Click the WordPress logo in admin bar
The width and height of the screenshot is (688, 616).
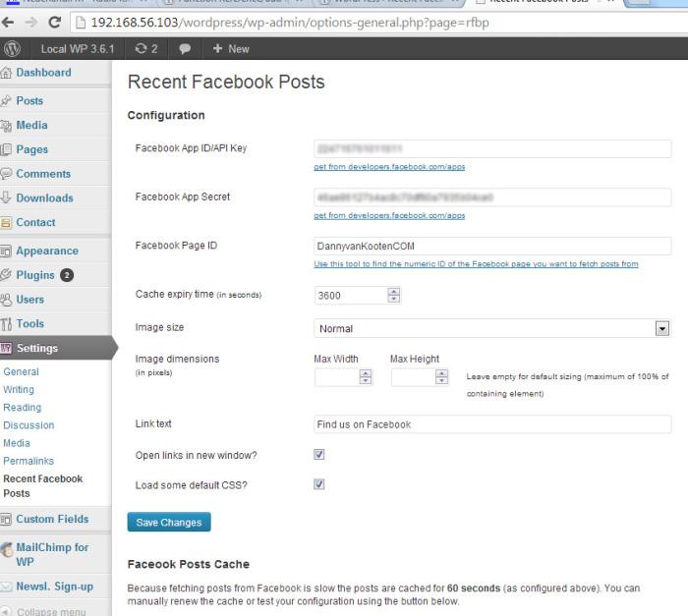(x=12, y=48)
